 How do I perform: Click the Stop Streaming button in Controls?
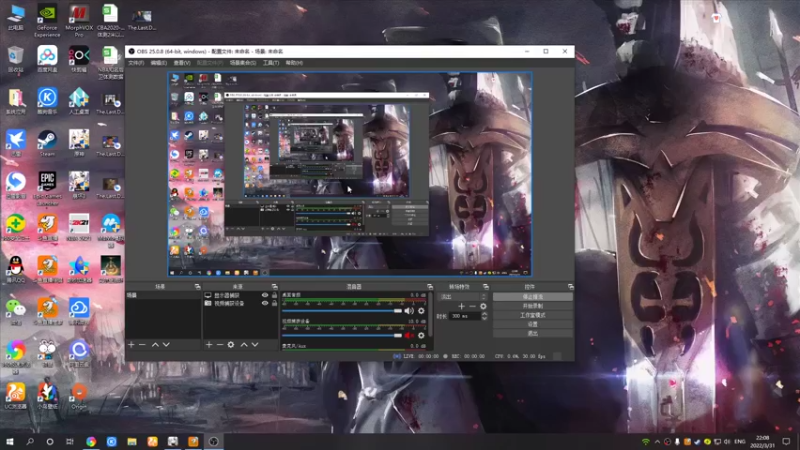pos(533,296)
